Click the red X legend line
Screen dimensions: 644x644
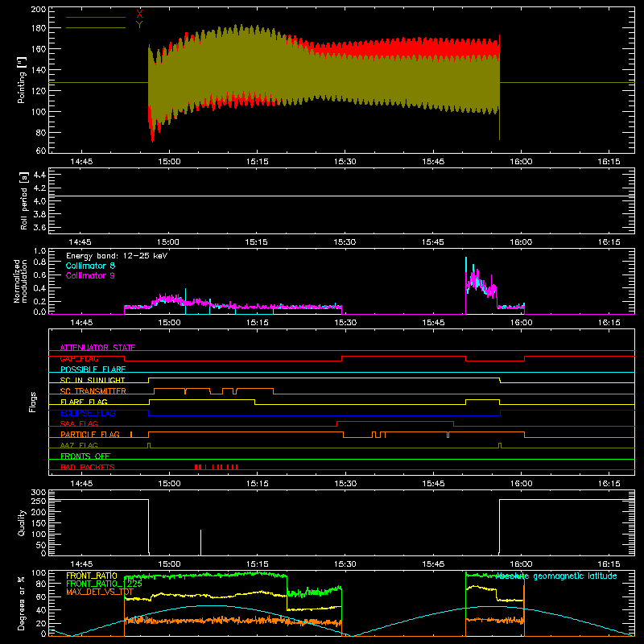point(95,17)
